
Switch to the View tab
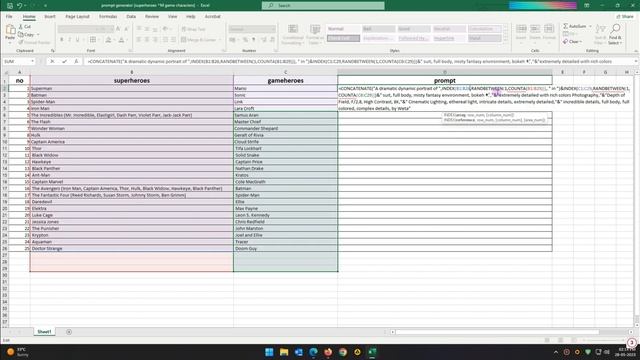[172, 17]
